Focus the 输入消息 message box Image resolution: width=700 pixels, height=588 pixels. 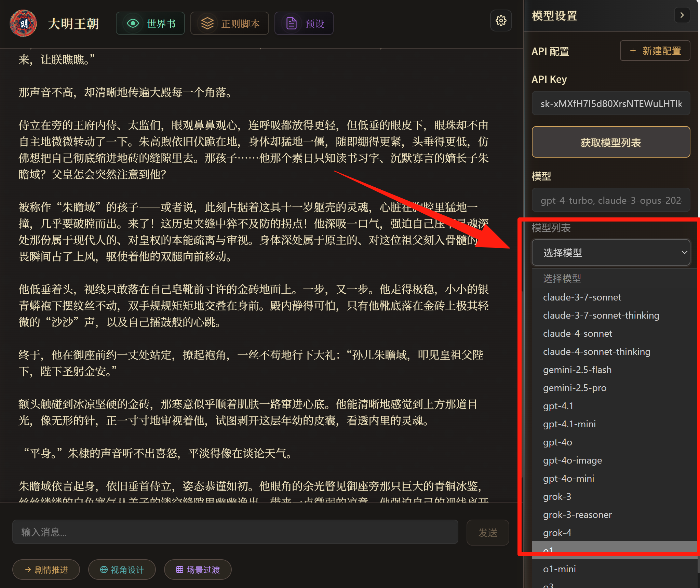[235, 532]
